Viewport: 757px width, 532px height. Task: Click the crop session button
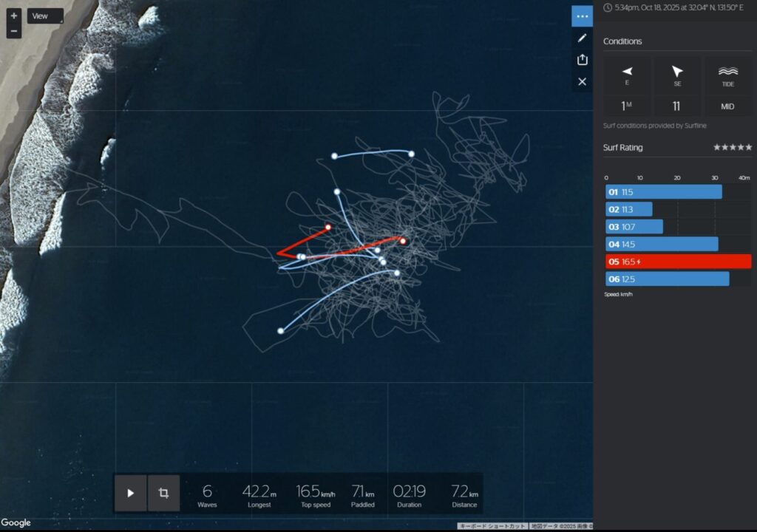point(163,493)
